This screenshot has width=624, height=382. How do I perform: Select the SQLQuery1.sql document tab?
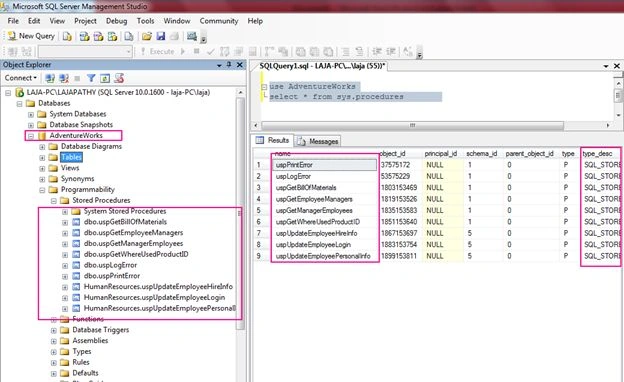tap(322, 66)
